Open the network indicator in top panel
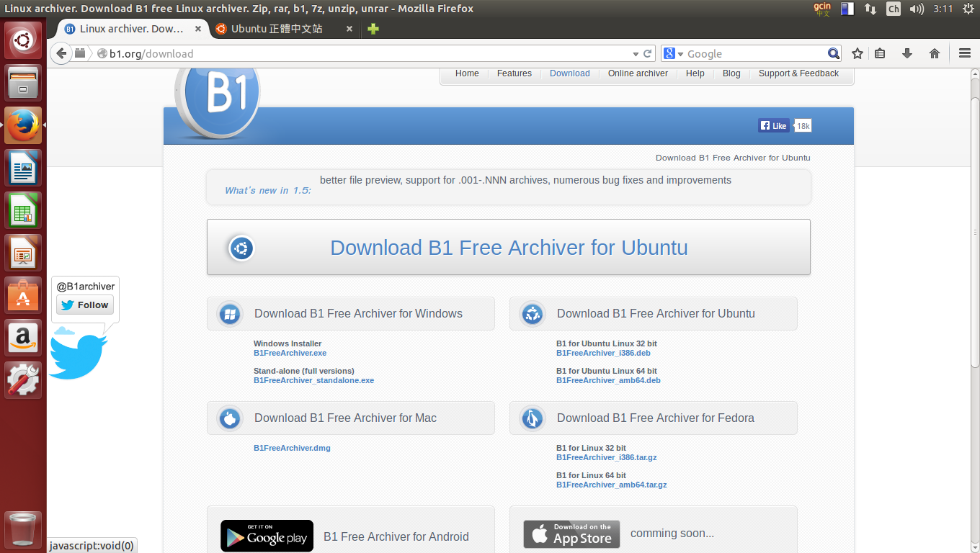 point(870,9)
